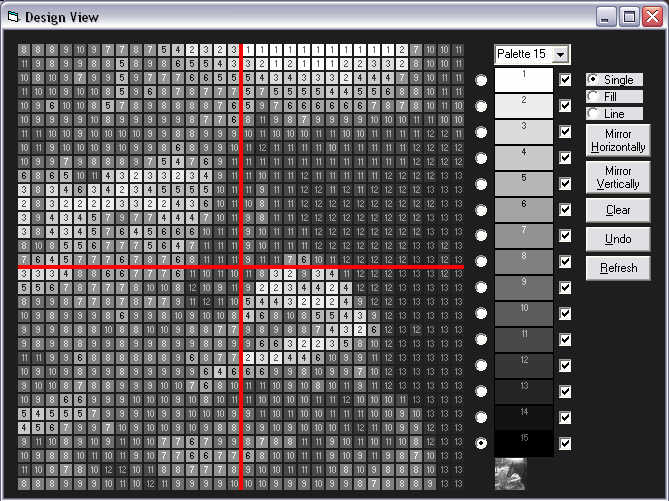Screen dimensions: 669x501
Task: Pick color swatch 8 in palette
Action: tap(524, 262)
